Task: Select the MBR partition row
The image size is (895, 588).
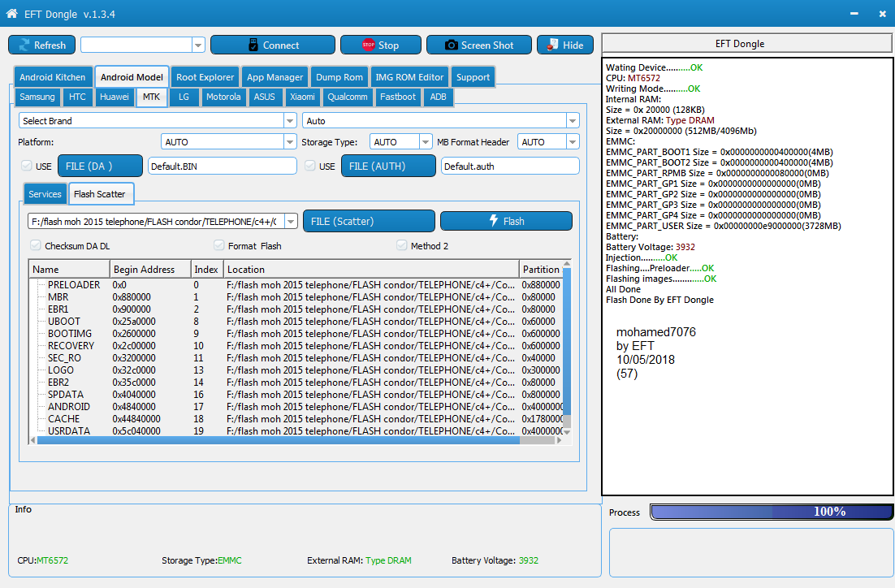Action: click(x=296, y=297)
